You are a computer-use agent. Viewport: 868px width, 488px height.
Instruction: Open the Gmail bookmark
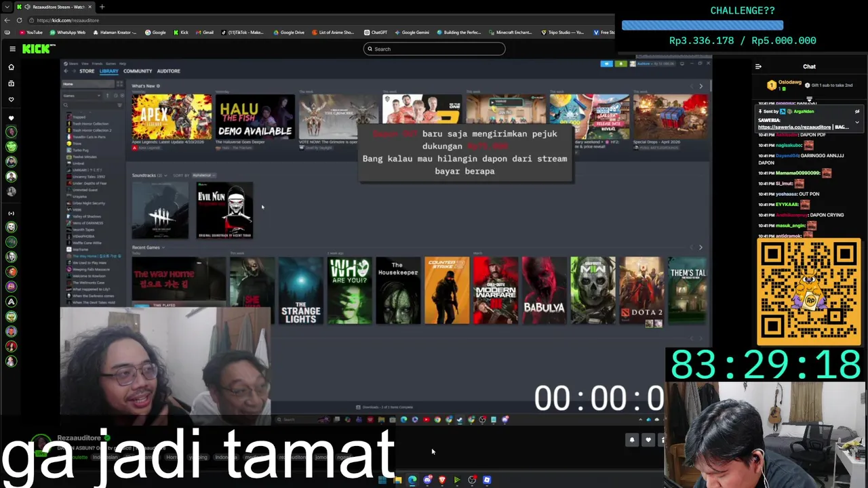[x=204, y=33]
